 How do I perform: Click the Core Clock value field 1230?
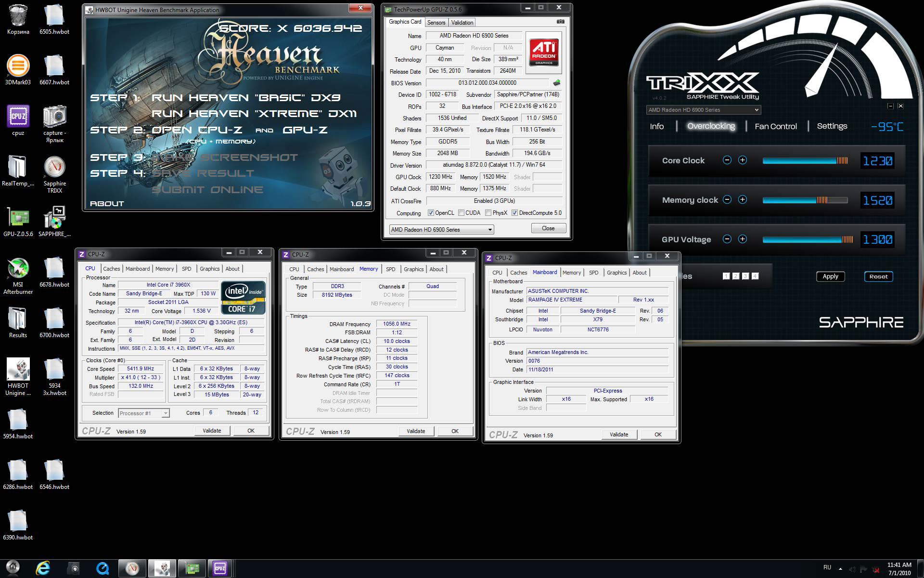coord(877,160)
